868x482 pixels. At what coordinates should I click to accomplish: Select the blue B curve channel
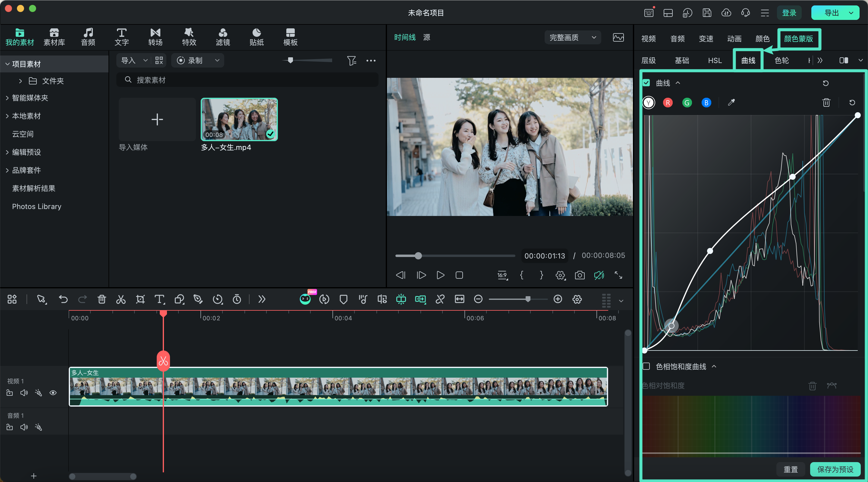[706, 103]
